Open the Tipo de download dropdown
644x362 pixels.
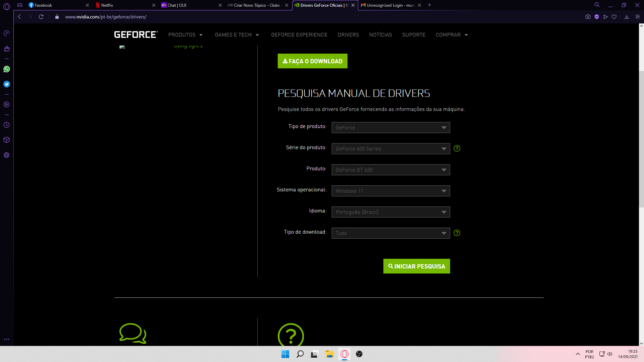(x=391, y=233)
